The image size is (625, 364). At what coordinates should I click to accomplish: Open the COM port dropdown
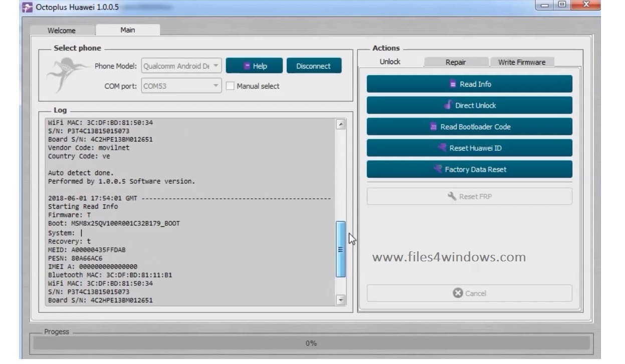(x=181, y=86)
